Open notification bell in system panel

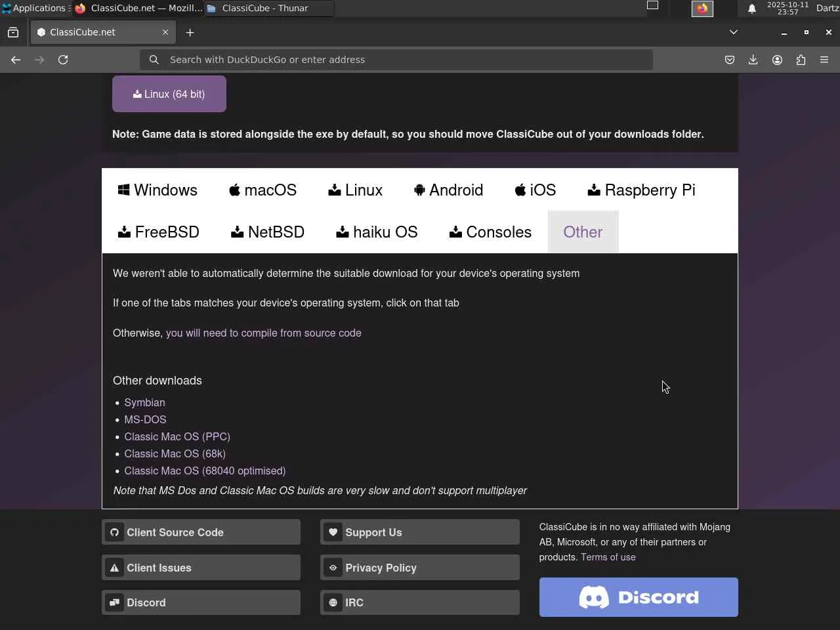click(752, 9)
